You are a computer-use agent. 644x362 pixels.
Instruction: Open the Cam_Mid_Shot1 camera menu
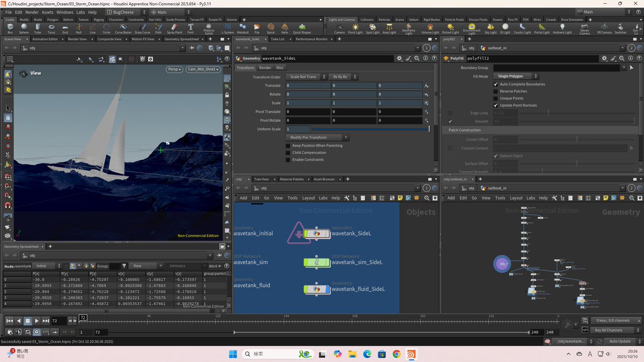(204, 69)
